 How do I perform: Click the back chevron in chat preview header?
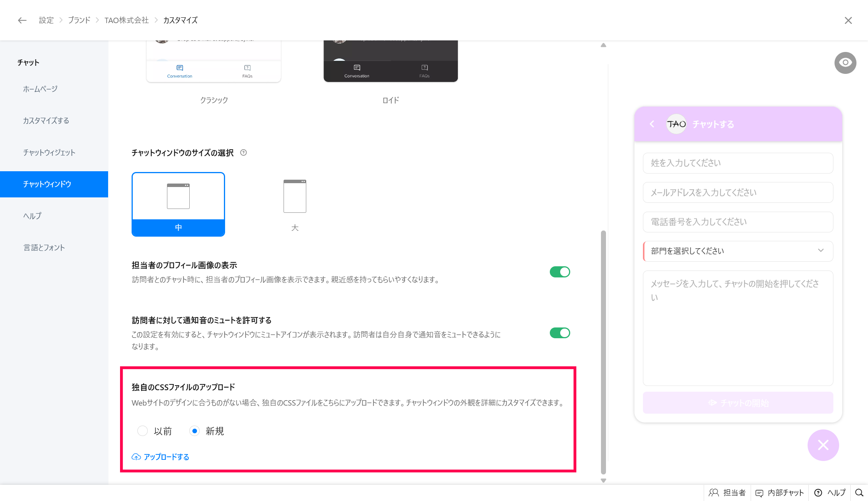tap(652, 124)
